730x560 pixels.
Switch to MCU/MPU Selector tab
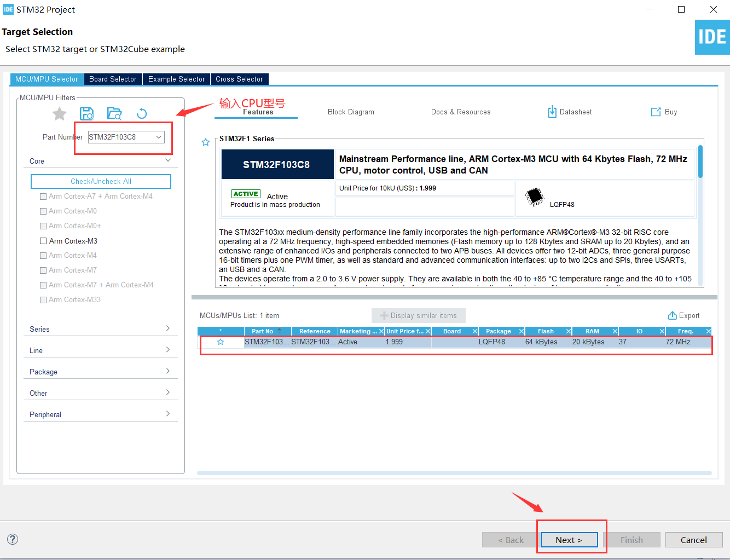tap(47, 79)
